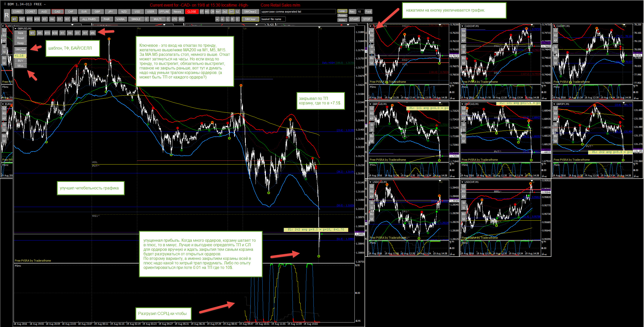Select M15 timeframe in the GBPUSD chart
This screenshot has height=327, width=644.
coord(47,33)
